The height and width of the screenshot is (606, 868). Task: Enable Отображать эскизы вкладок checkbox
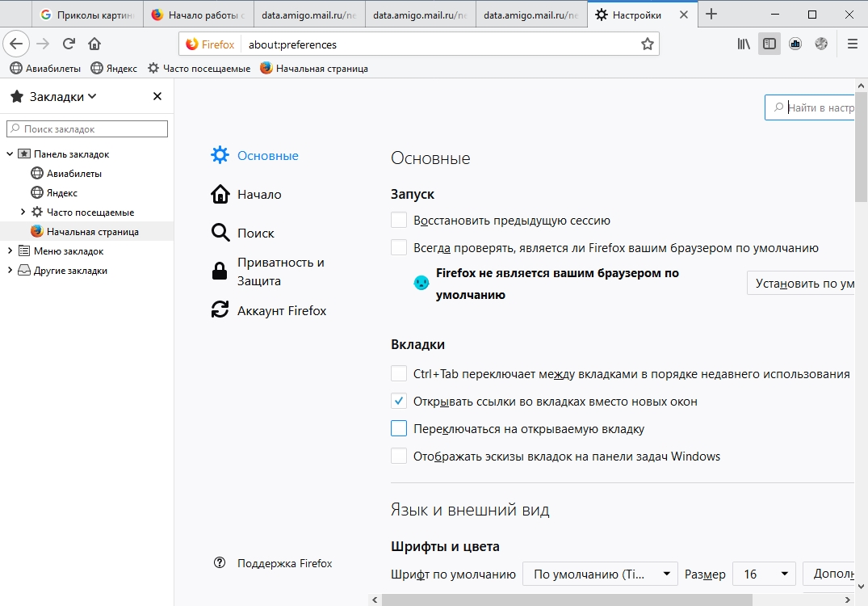(x=399, y=456)
